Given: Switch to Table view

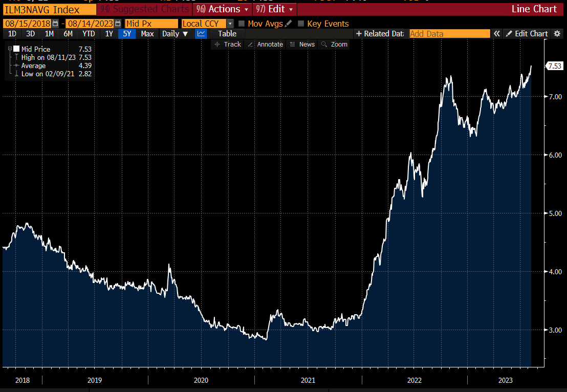Looking at the screenshot, I should point(227,34).
